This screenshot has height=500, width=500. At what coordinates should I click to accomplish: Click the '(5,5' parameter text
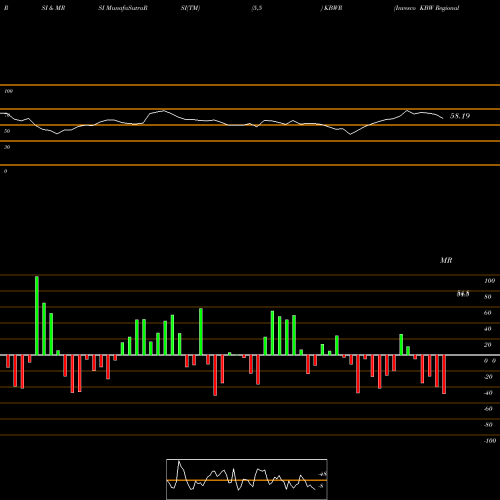pyautogui.click(x=257, y=8)
